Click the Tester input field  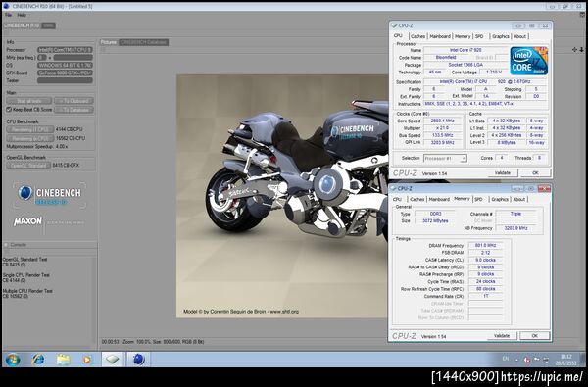pos(65,80)
